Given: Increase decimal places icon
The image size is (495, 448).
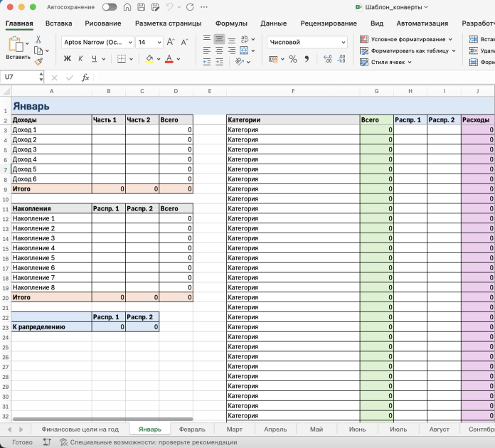Looking at the screenshot, I should 327,59.
